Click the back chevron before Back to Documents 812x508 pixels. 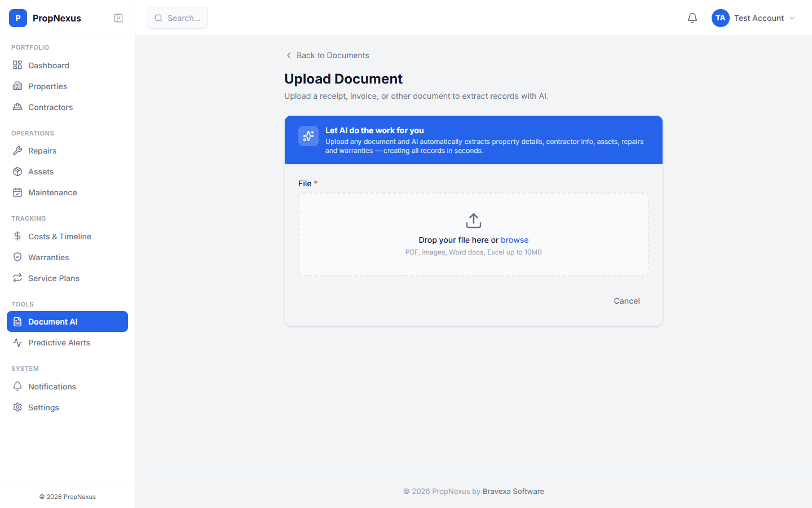[289, 55]
